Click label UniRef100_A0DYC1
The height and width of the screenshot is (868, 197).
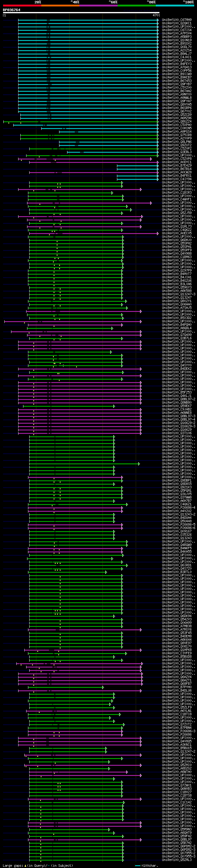click(x=177, y=162)
